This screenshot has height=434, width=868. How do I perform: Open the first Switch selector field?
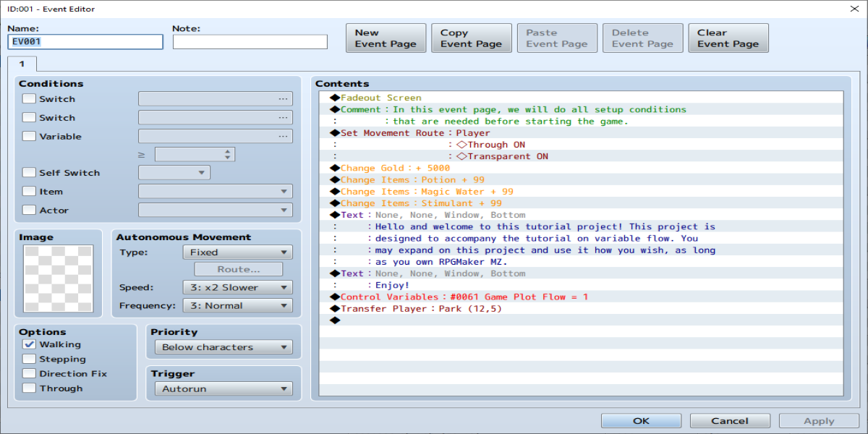pyautogui.click(x=216, y=99)
